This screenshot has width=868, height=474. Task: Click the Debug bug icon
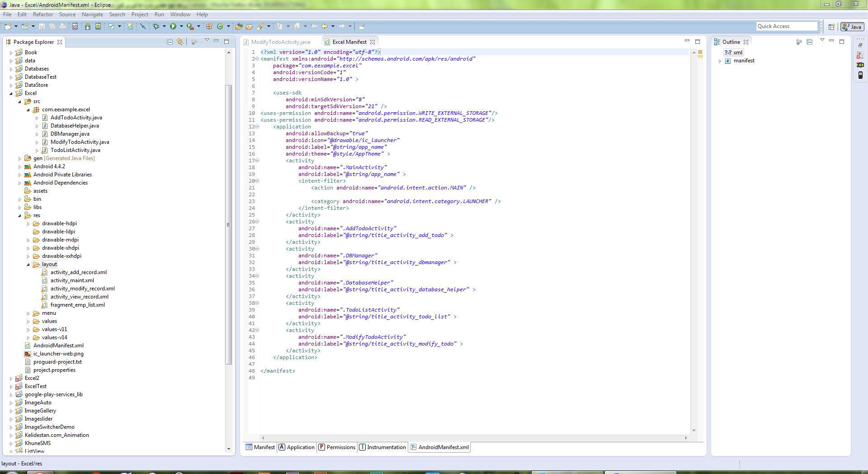[x=156, y=26]
